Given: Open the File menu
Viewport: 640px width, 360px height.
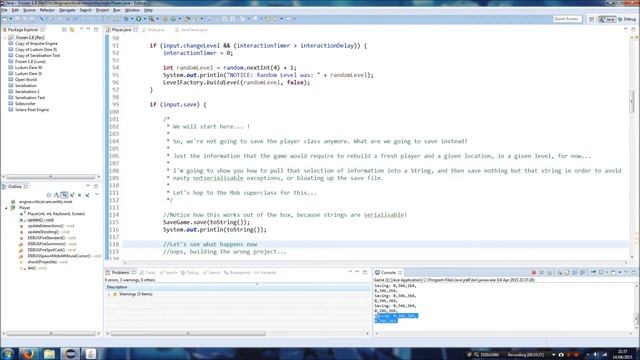Looking at the screenshot, I should [x=4, y=10].
